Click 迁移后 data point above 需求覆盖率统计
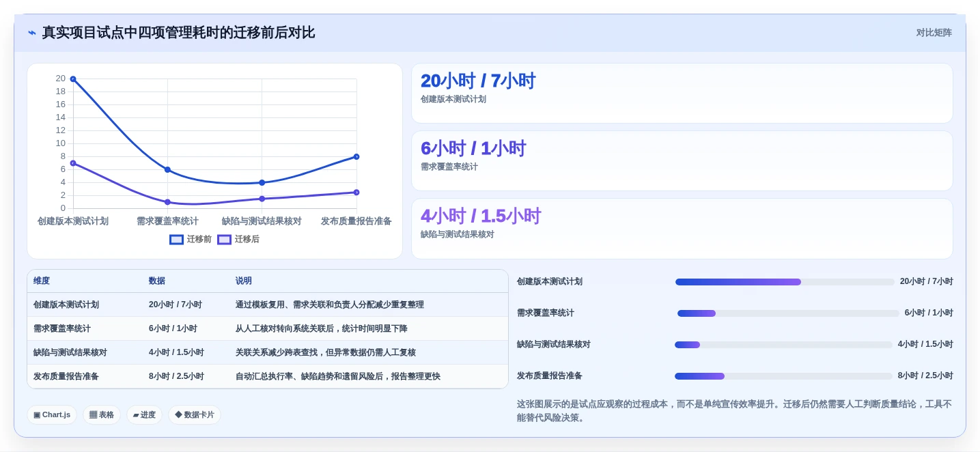Viewport: 980px width, 452px height. pos(167,202)
